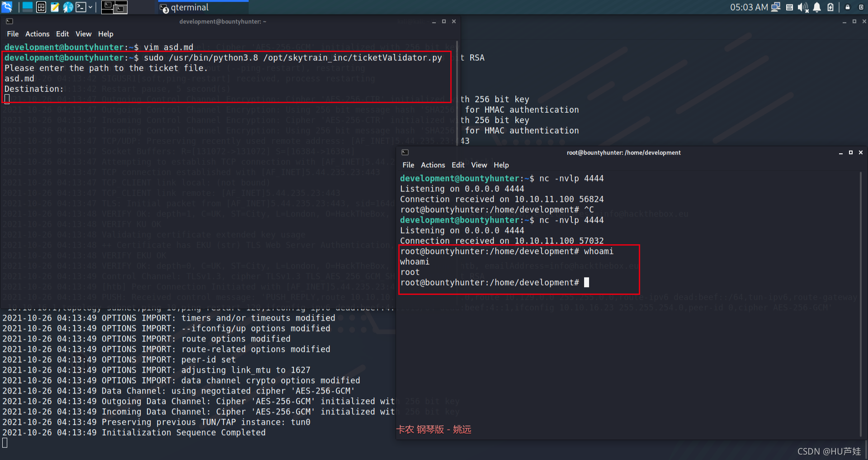Open View menu in development@bountyhunter window
This screenshot has height=460, width=868.
(x=84, y=34)
